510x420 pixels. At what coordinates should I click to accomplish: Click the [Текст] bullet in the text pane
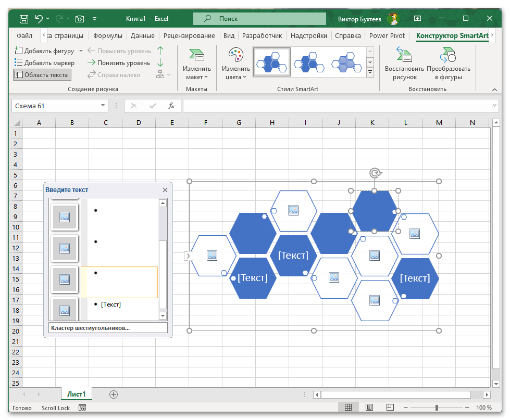(111, 304)
